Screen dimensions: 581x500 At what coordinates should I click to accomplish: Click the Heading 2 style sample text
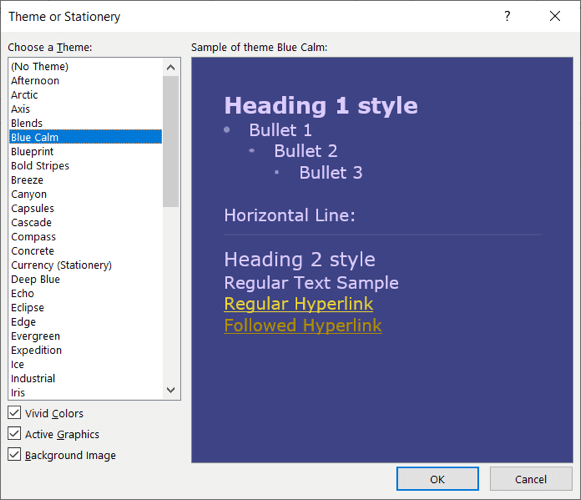pos(299,259)
